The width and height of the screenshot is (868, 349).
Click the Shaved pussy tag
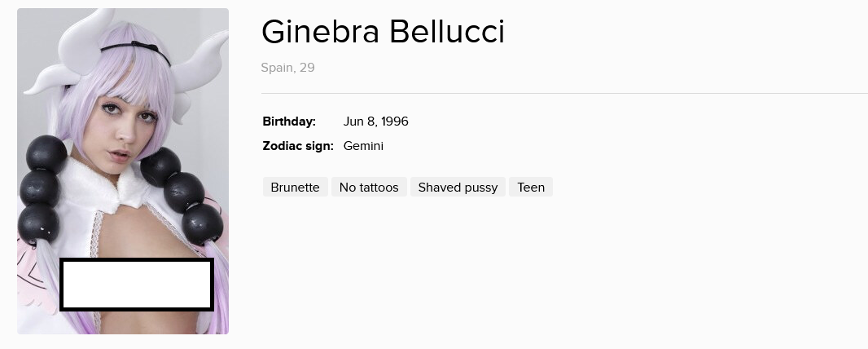click(458, 188)
